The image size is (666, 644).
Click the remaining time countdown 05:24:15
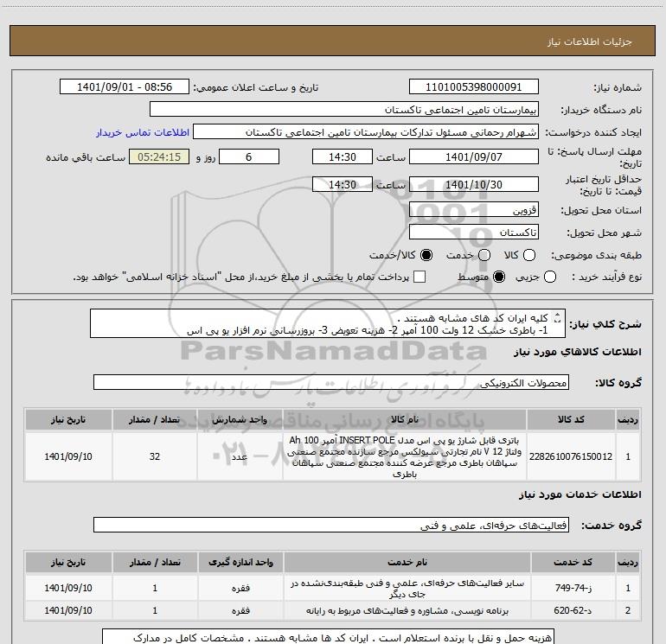click(159, 156)
